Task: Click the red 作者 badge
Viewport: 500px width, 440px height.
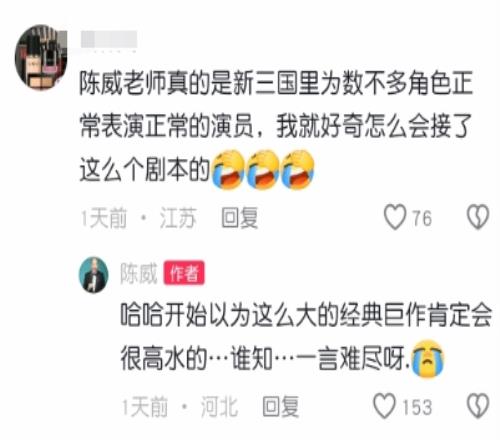Action: pyautogui.click(x=184, y=273)
